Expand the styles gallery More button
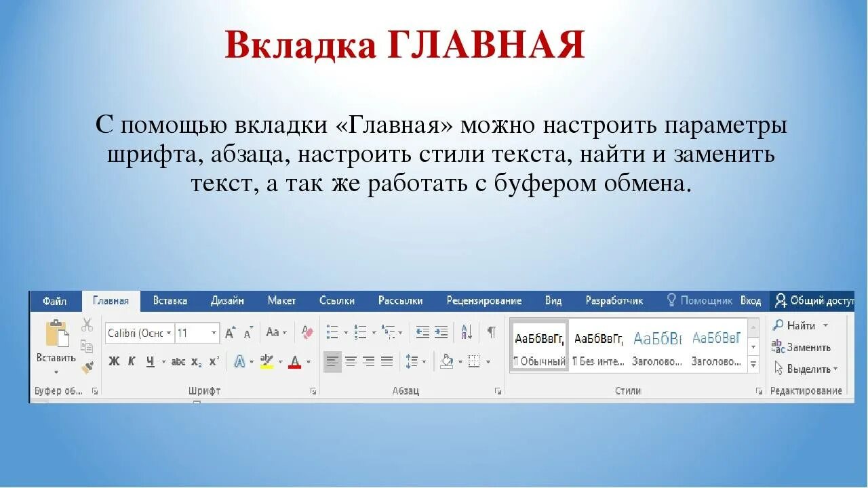 753,364
